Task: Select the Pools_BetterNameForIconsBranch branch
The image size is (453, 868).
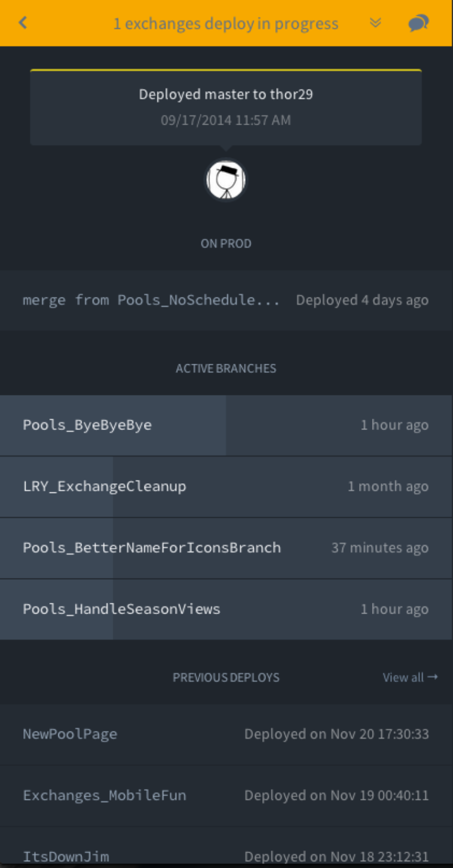Action: coord(226,548)
